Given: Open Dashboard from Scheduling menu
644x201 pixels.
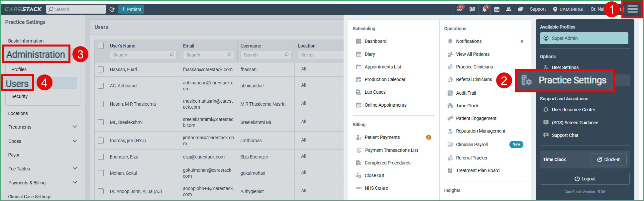Looking at the screenshot, I should click(375, 41).
